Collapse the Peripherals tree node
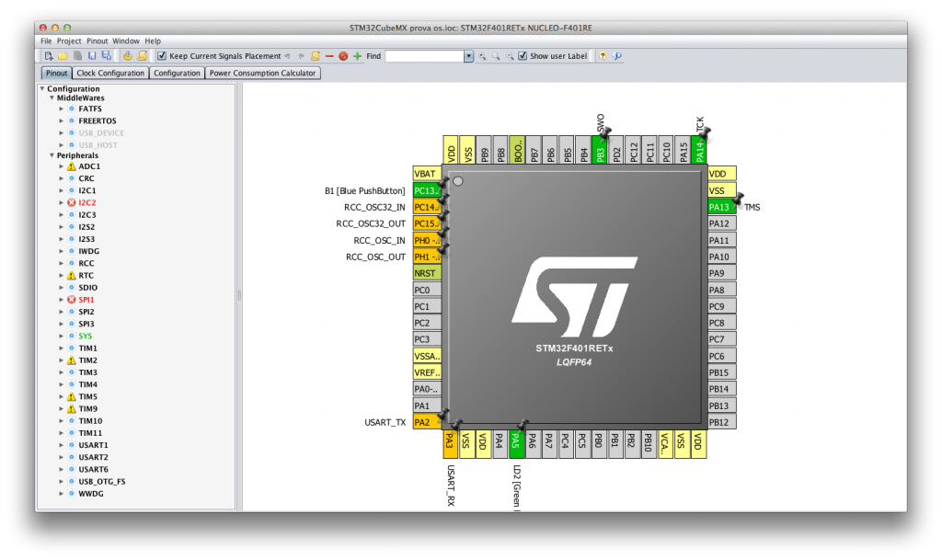The image size is (942, 560). (x=52, y=155)
